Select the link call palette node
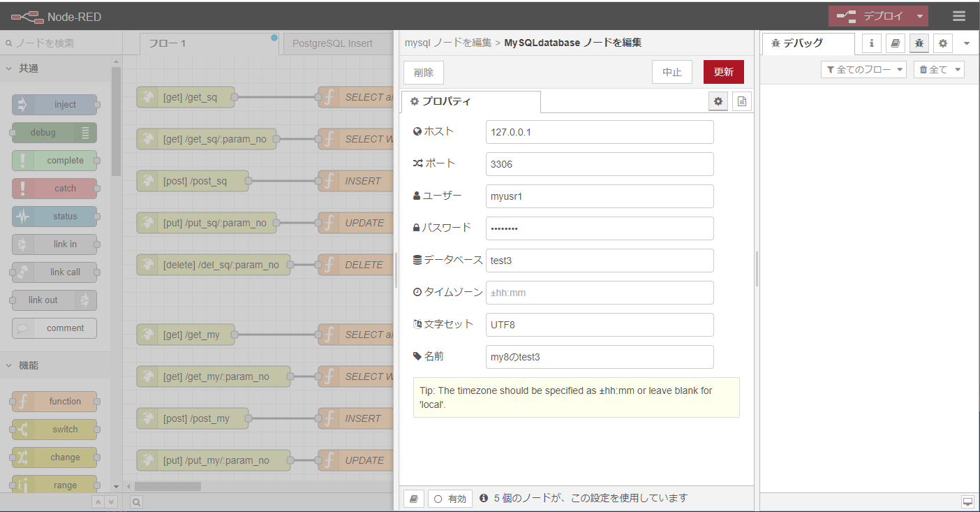Screen dimensions: 980x512 (54, 272)
